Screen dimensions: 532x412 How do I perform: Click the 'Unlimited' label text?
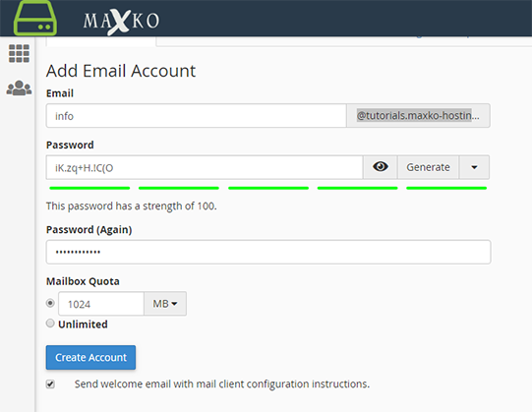(x=84, y=324)
